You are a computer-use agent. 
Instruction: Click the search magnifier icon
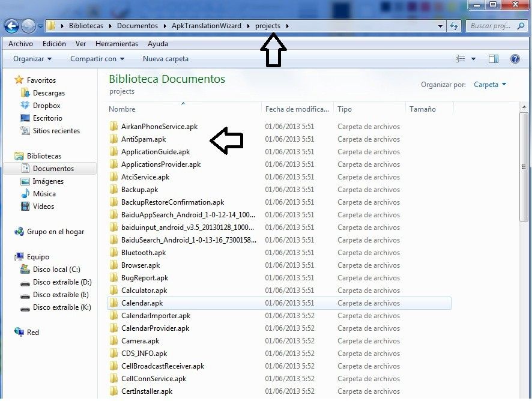click(521, 26)
